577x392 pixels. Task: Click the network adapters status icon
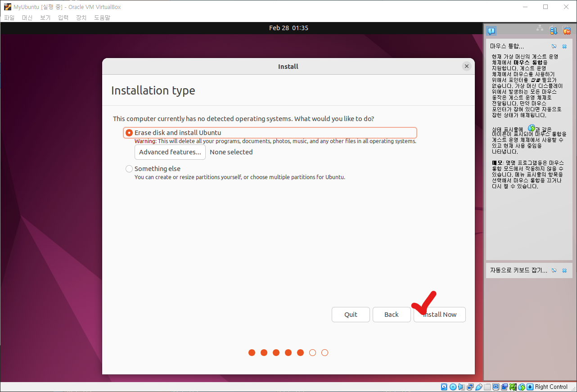tap(470, 387)
